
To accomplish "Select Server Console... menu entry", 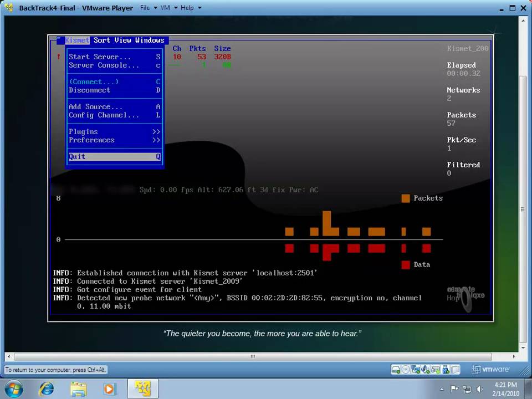I will click(114, 65).
